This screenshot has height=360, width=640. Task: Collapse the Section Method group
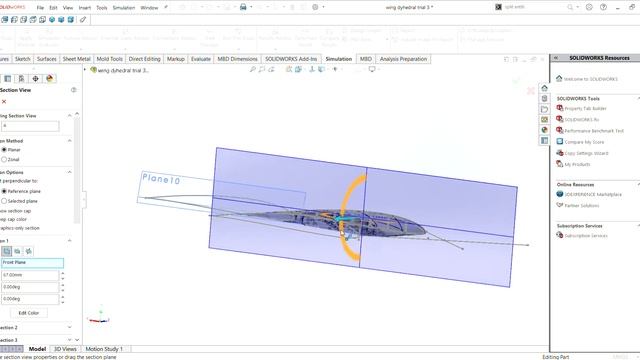click(x=69, y=141)
